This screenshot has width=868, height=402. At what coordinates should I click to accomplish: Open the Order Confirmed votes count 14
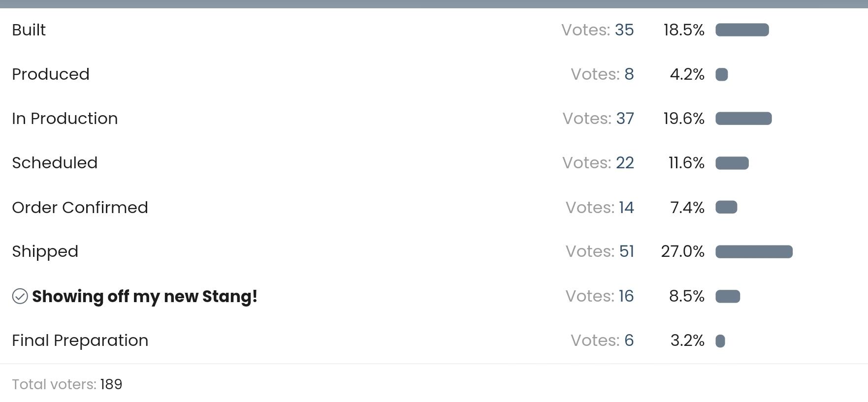[626, 208]
